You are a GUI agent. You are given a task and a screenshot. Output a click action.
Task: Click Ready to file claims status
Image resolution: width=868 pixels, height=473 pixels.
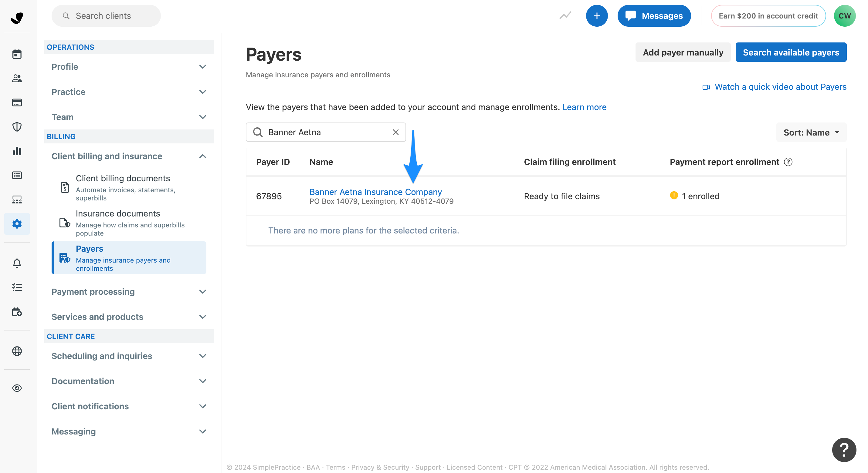pyautogui.click(x=562, y=196)
